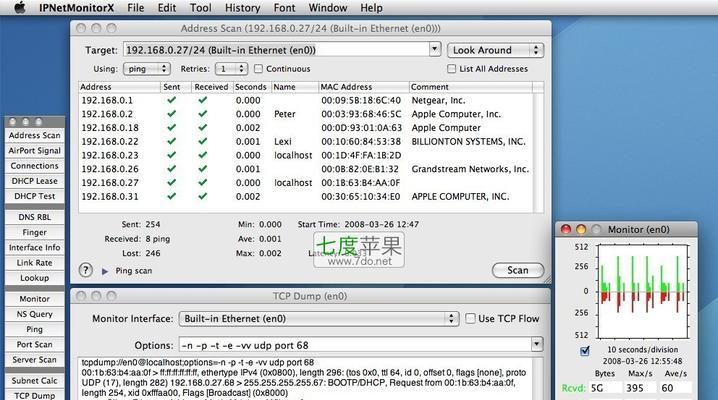Click the Target address field

tap(276, 50)
